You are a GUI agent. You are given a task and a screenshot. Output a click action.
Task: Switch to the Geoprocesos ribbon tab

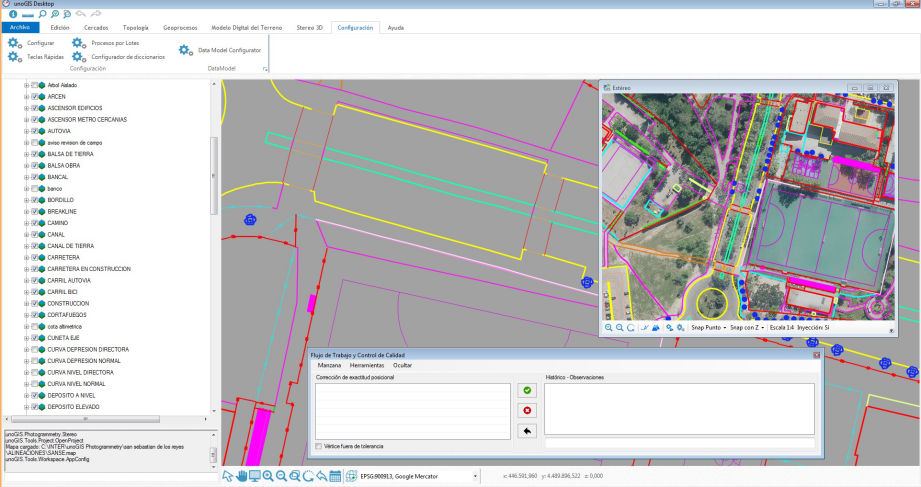[180, 28]
